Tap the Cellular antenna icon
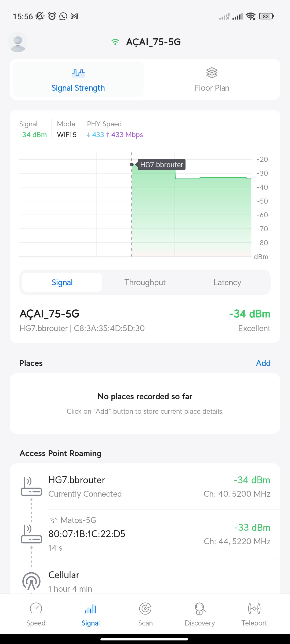Screen dimensions: 290x644 click(x=31, y=581)
